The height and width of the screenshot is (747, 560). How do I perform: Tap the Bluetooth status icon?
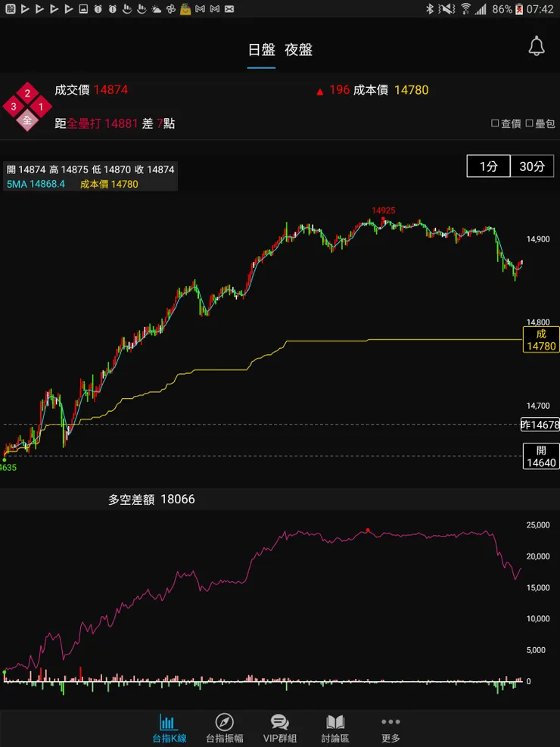429,8
